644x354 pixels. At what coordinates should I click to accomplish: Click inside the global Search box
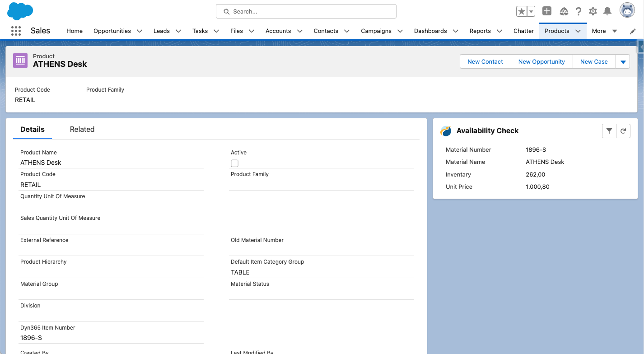[x=306, y=11]
